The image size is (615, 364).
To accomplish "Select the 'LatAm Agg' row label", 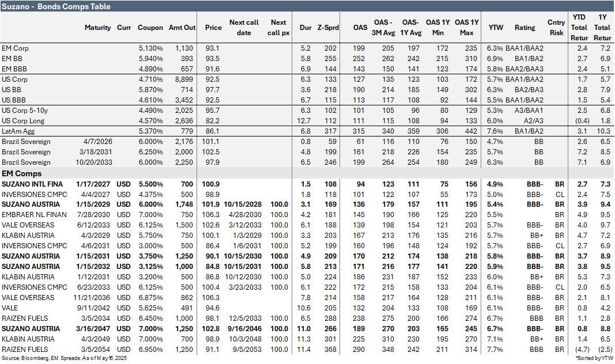I will click(18, 131).
